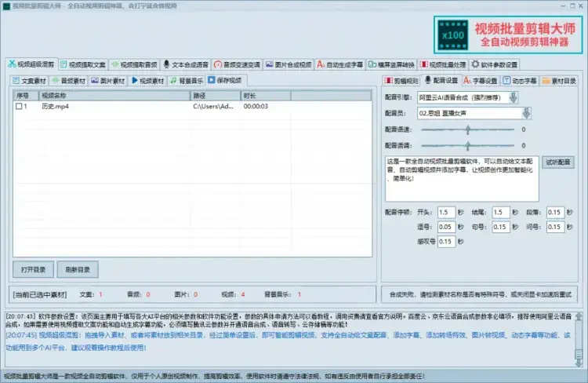Click the 问号 pause seconds field
The height and width of the screenshot is (383, 588).
[555, 227]
